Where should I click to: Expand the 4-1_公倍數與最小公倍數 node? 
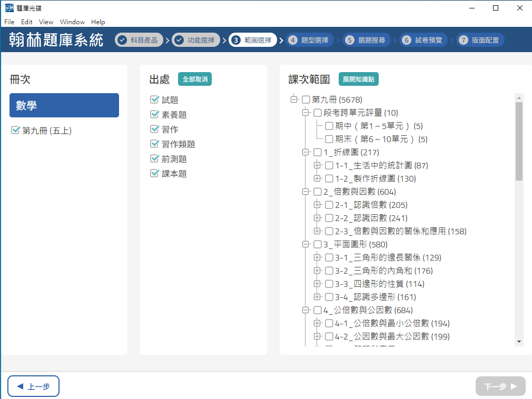click(x=317, y=323)
